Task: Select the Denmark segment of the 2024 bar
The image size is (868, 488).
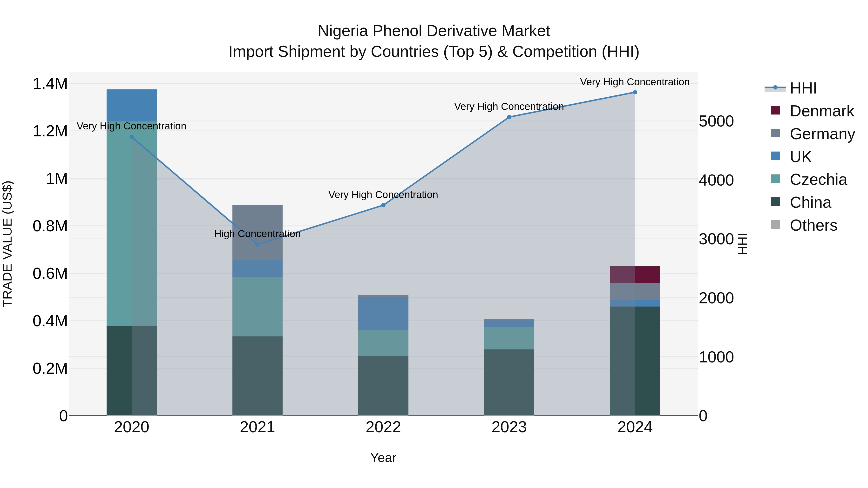Action: click(x=635, y=275)
